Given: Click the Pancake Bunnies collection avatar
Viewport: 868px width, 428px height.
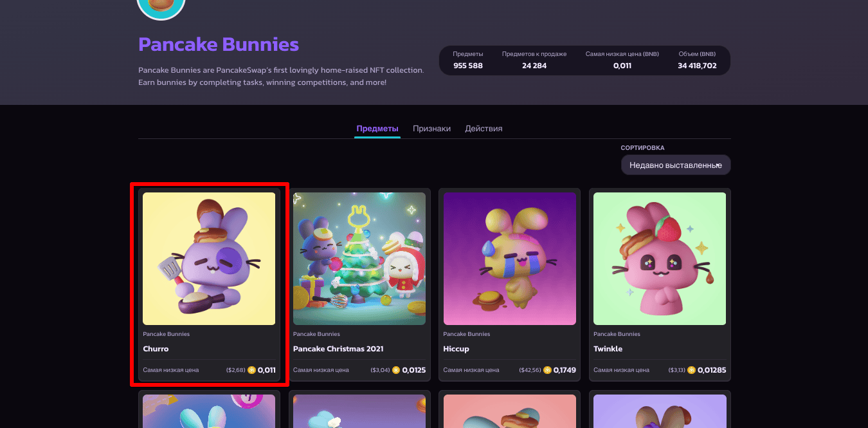Looking at the screenshot, I should (x=161, y=5).
